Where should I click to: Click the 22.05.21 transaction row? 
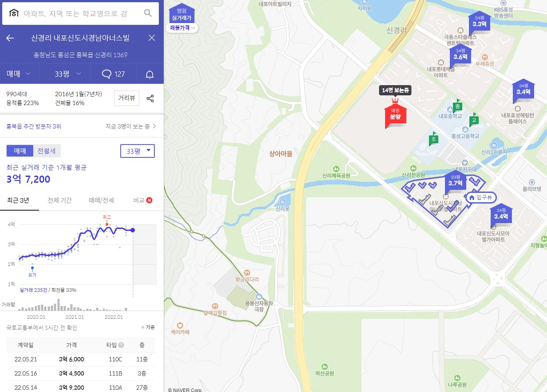click(81, 359)
